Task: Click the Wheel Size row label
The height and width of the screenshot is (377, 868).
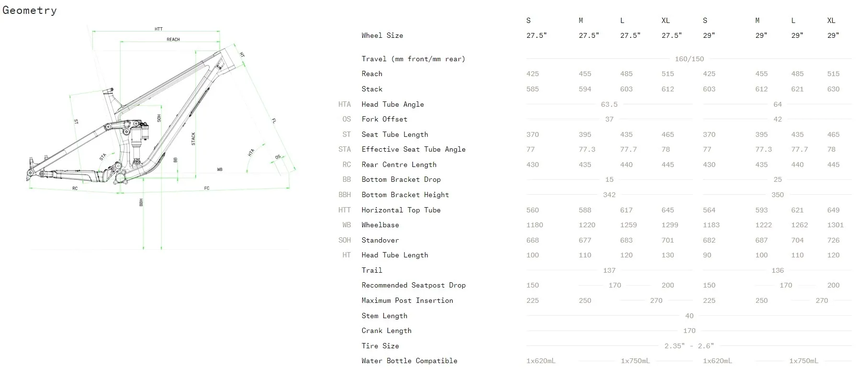Action: pos(382,35)
